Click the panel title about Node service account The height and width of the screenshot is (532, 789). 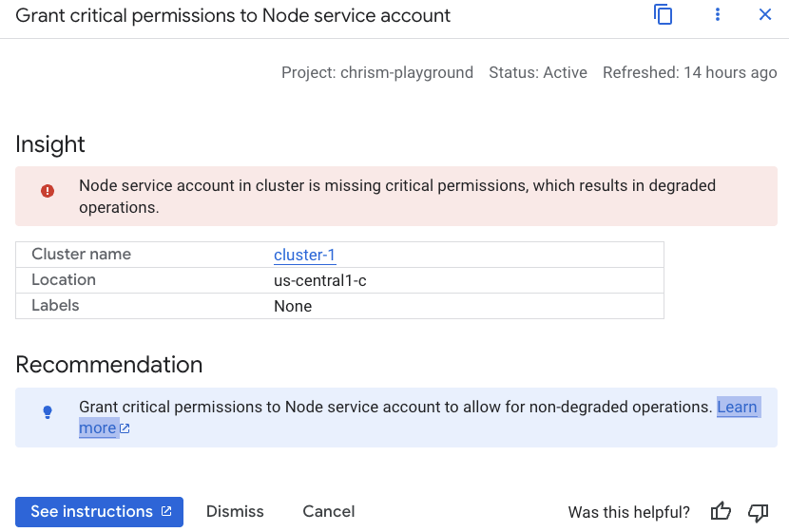233,16
